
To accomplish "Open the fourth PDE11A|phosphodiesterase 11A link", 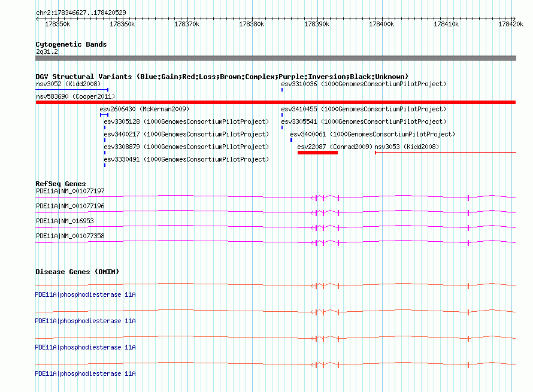I will click(x=85, y=373).
